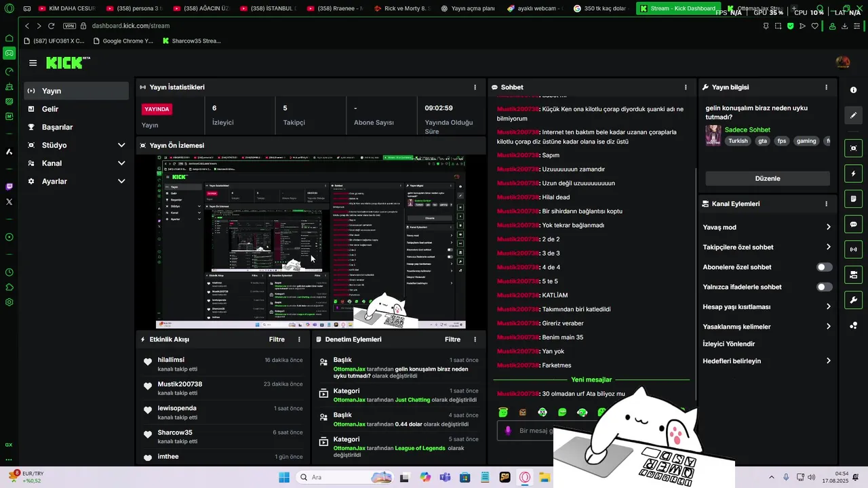Viewport: 868px width, 488px height.
Task: Switch to Yayın açma planı browser tab
Action: click(468, 9)
